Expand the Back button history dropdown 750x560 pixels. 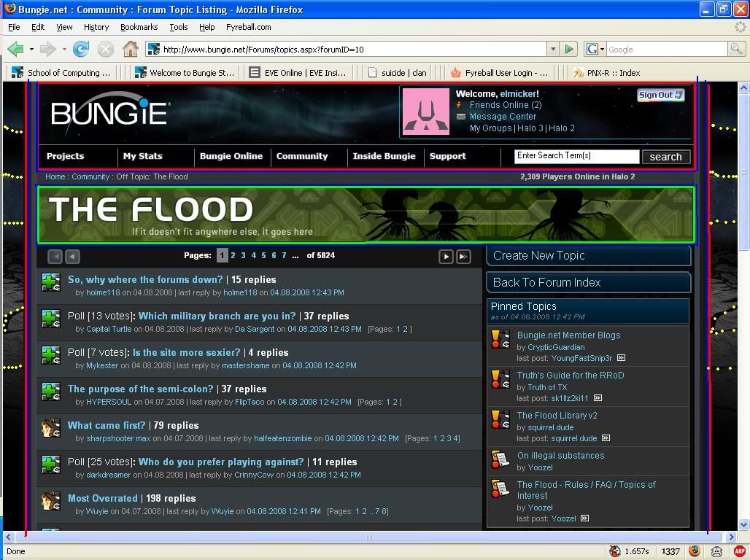31,49
